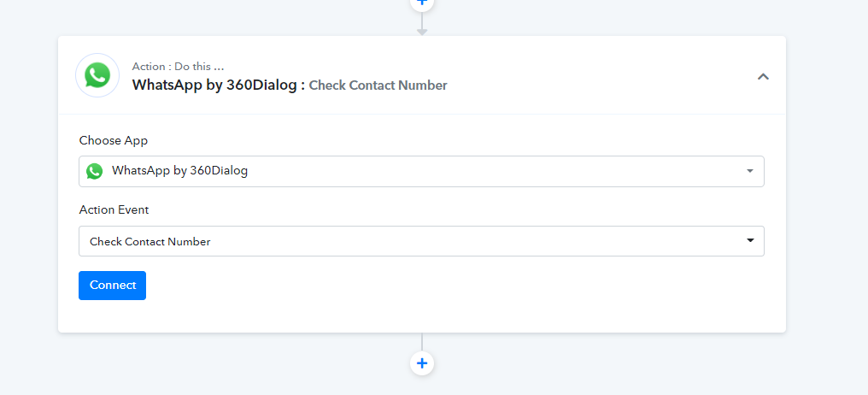Click "Check Contact Number" text in Action Event field
868x395 pixels.
150,242
